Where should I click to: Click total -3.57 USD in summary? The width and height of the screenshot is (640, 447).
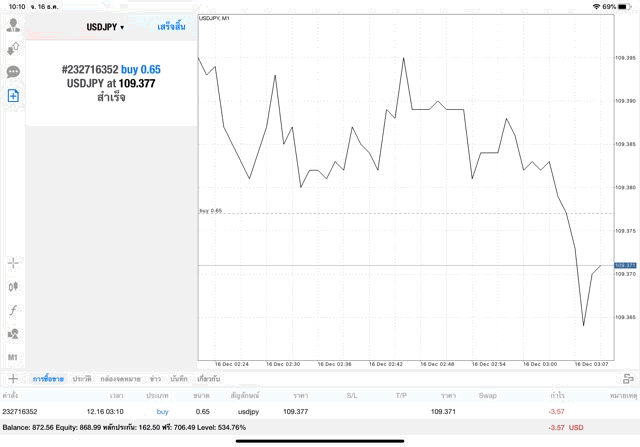tap(566, 427)
